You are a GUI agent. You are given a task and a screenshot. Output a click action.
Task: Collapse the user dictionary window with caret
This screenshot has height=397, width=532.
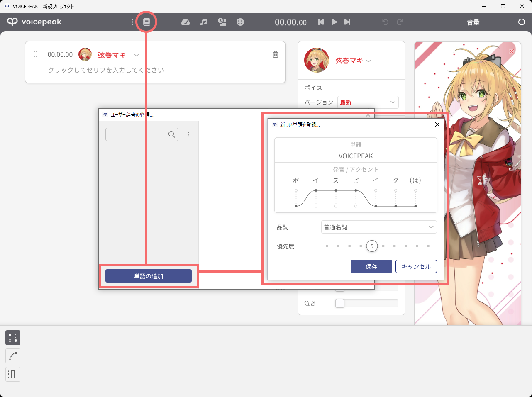coord(368,115)
